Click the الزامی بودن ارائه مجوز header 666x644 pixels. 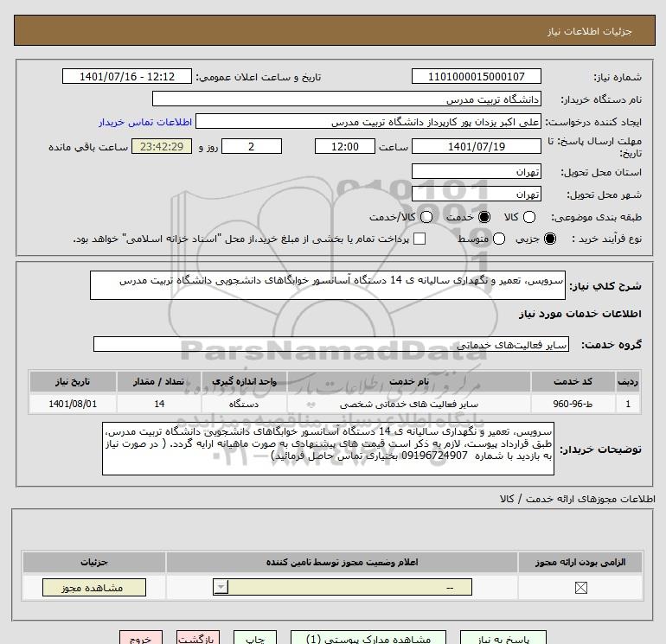580,562
